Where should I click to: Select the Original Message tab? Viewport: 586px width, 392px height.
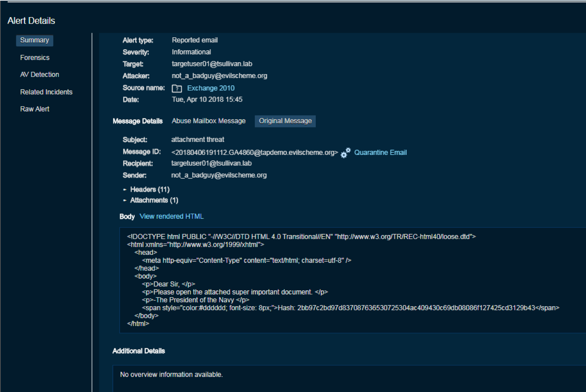pos(285,121)
